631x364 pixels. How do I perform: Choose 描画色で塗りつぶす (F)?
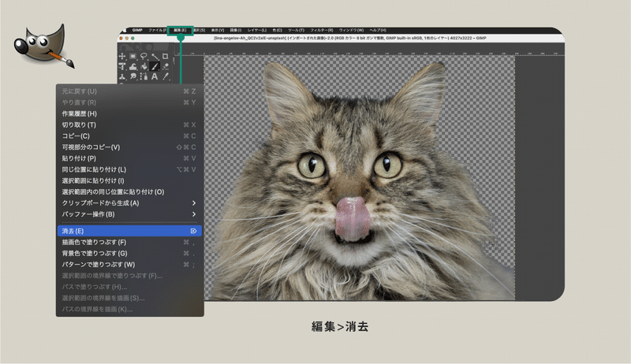[129, 242]
